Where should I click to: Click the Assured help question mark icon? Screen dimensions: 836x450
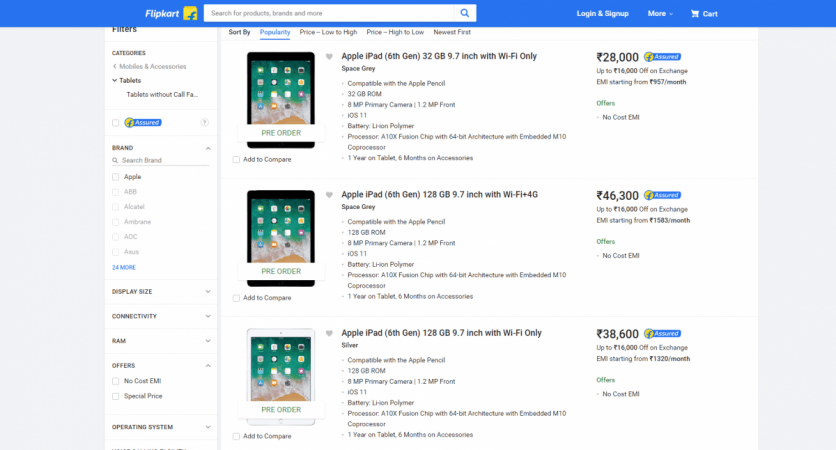(204, 123)
